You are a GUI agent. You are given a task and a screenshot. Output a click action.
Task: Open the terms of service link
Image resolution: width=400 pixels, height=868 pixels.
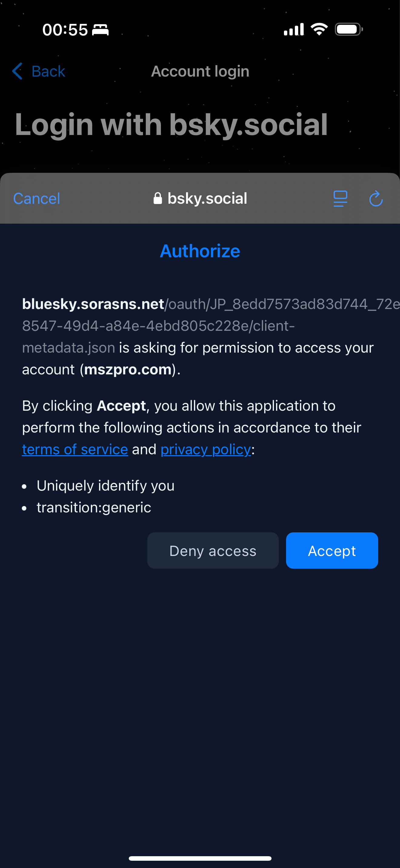click(x=75, y=449)
